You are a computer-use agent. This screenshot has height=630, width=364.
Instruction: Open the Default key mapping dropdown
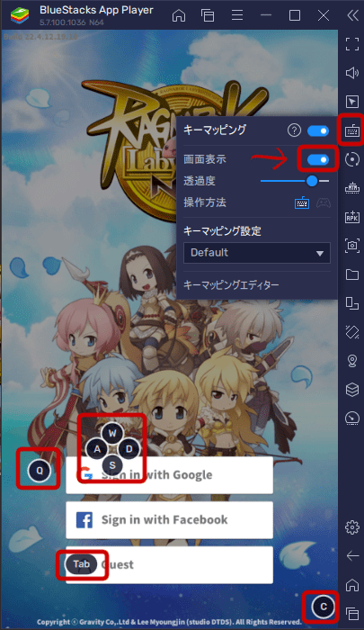point(257,253)
